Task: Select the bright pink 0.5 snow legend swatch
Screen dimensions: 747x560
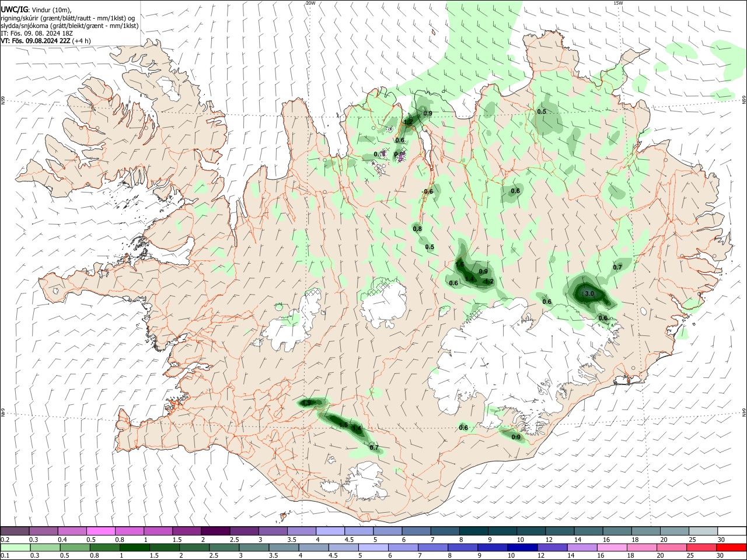Action: (x=101, y=531)
